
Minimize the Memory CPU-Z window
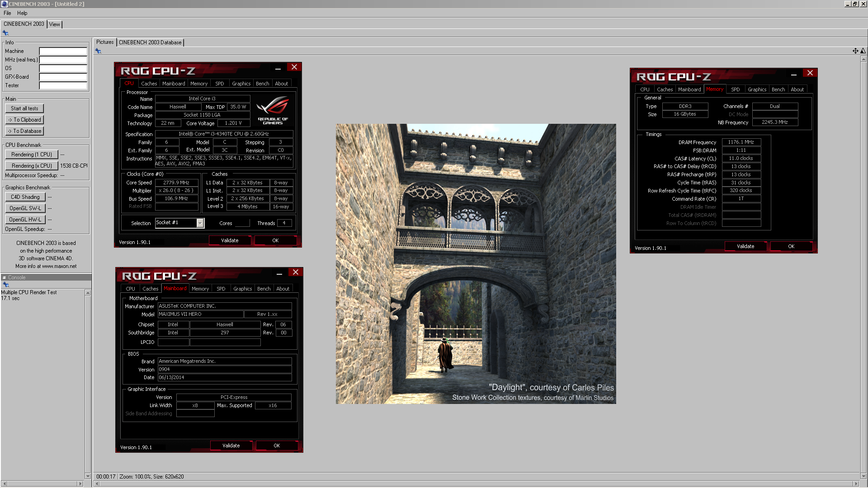(x=794, y=74)
